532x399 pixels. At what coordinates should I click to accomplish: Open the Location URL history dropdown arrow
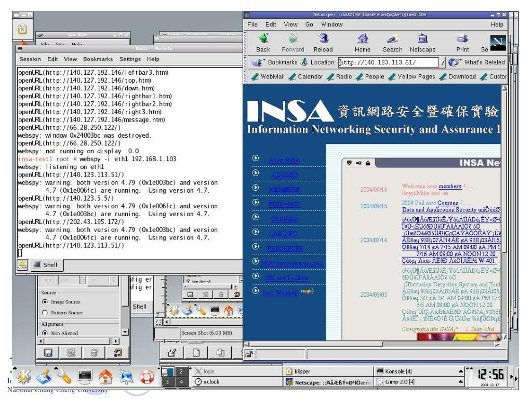click(442, 62)
